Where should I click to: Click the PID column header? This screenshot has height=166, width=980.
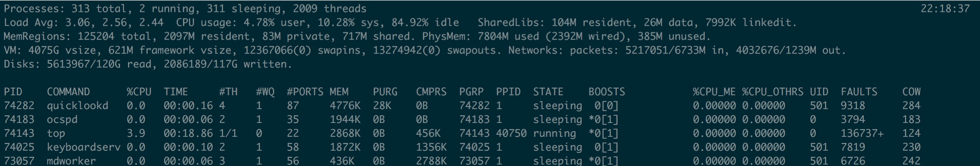pos(13,92)
